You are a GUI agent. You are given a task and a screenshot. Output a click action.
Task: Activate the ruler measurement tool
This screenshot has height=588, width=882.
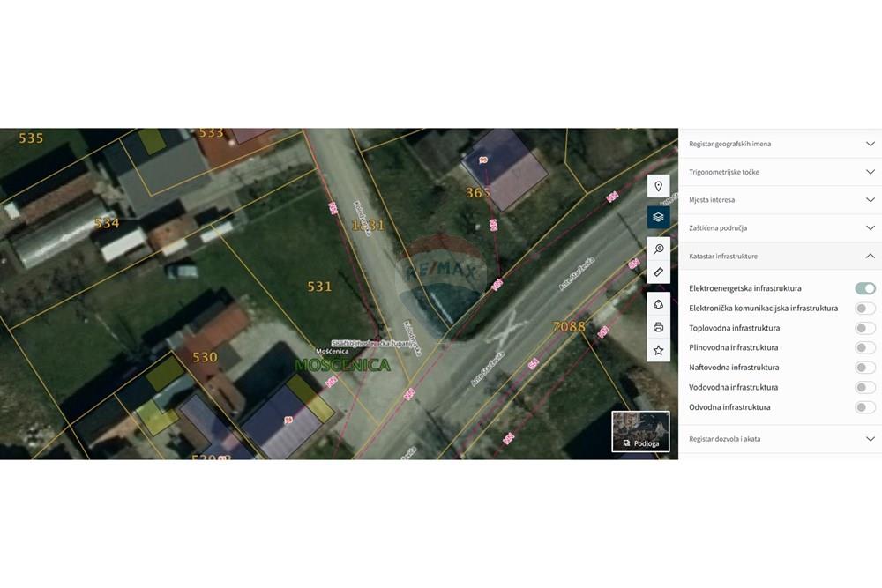658,272
